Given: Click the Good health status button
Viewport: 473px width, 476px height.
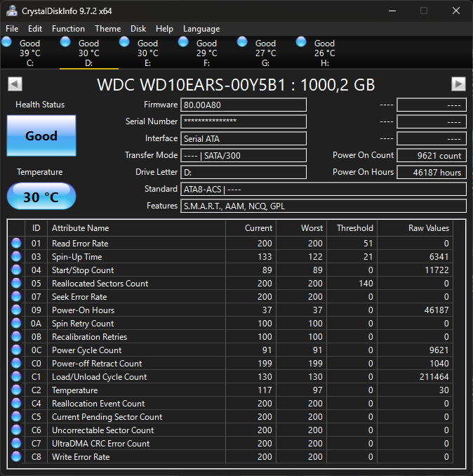Looking at the screenshot, I should click(41, 135).
